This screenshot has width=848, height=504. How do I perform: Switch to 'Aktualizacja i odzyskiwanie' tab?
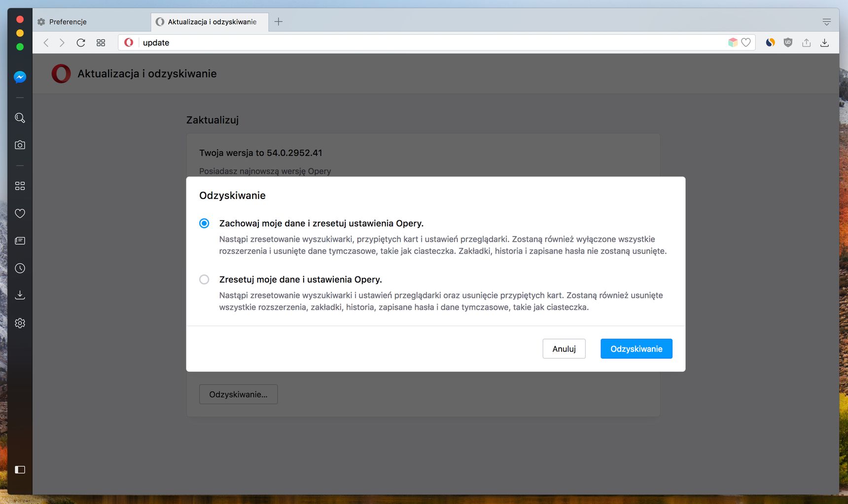(210, 22)
